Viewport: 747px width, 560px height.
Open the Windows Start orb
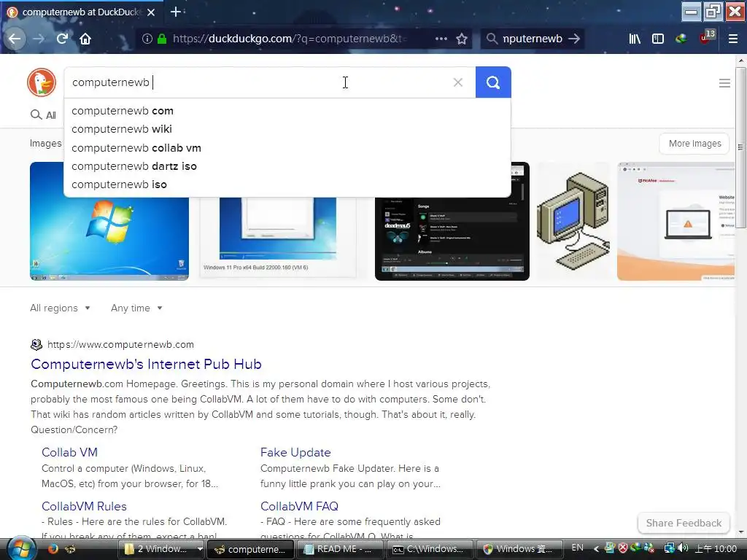(21, 548)
